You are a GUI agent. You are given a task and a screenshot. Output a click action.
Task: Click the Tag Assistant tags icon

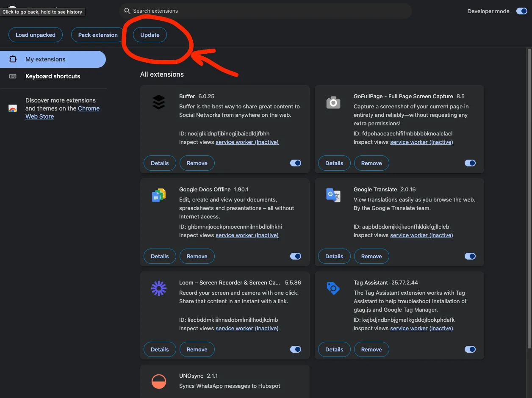(x=333, y=288)
